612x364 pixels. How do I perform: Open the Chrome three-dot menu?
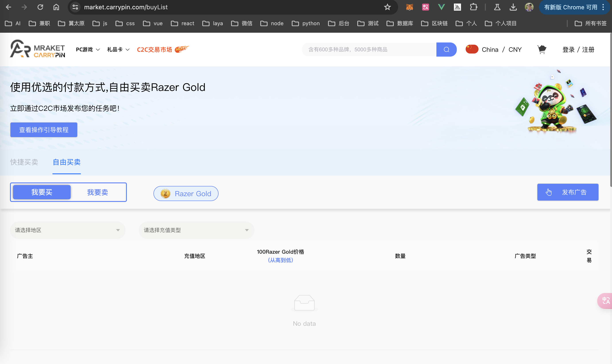pyautogui.click(x=603, y=7)
